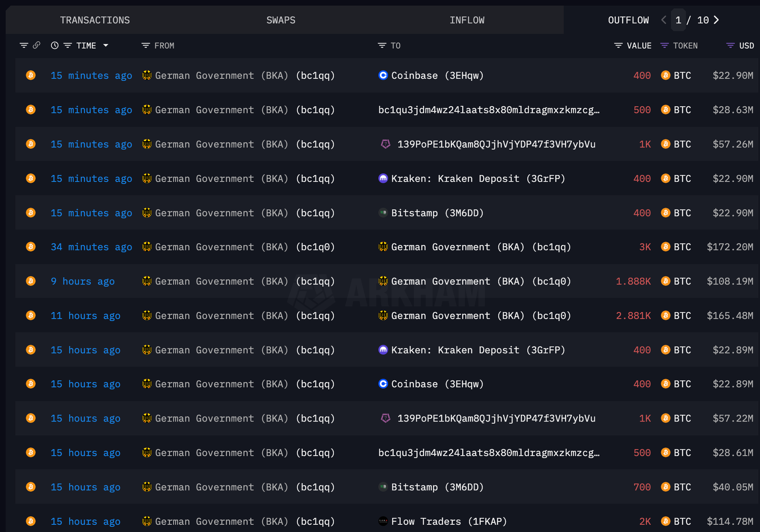Open the FROM column filter
Image resolution: width=760 pixels, height=532 pixels.
pyautogui.click(x=145, y=46)
